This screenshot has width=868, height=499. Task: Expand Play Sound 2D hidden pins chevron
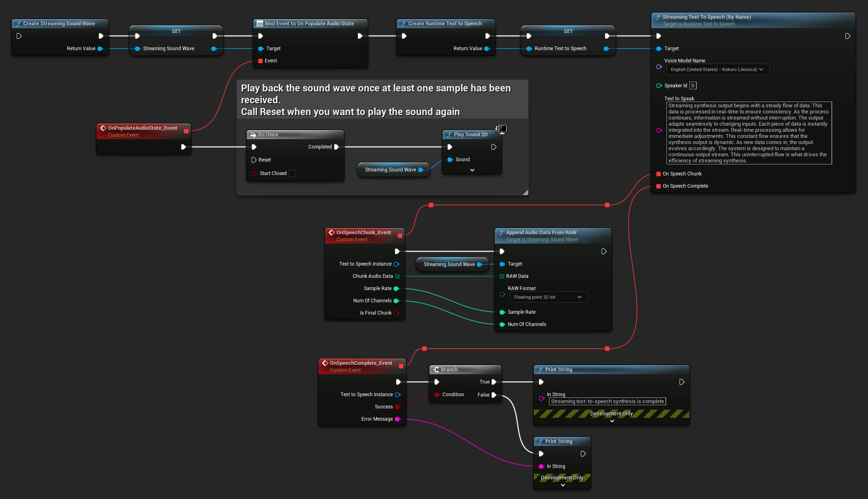(472, 169)
